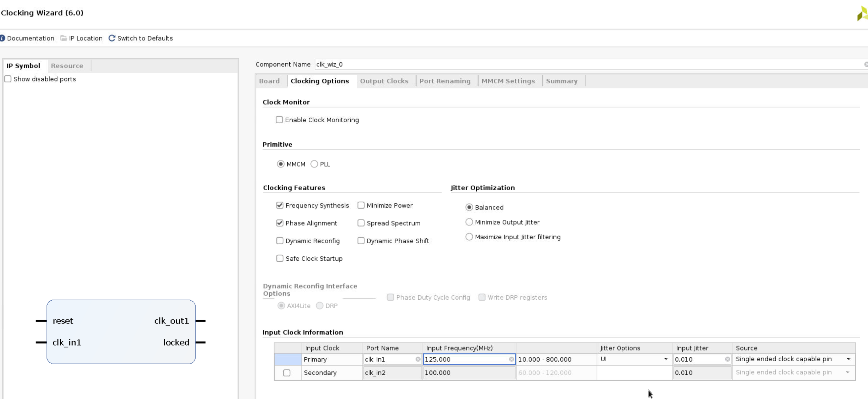Open the Summary tab
This screenshot has width=868, height=399.
pyautogui.click(x=561, y=81)
